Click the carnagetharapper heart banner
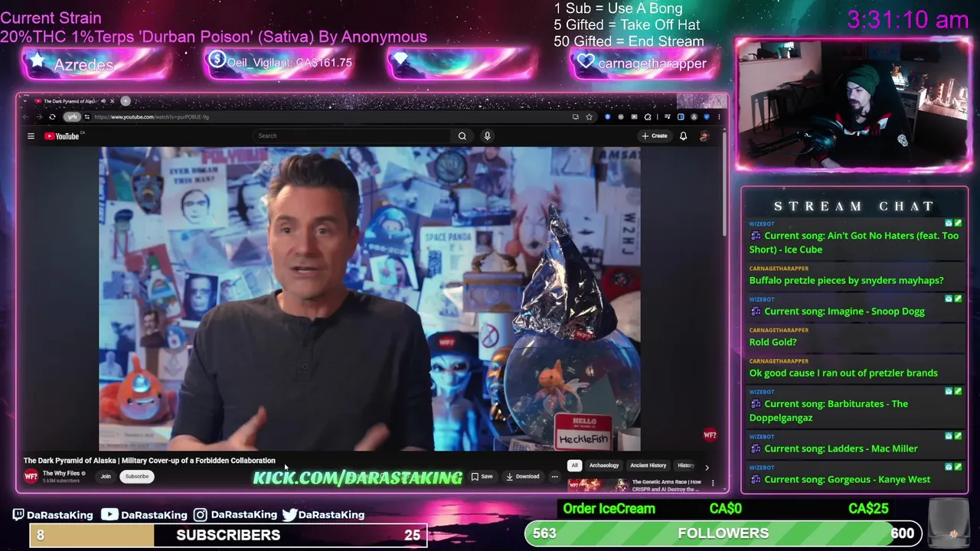 pos(643,64)
